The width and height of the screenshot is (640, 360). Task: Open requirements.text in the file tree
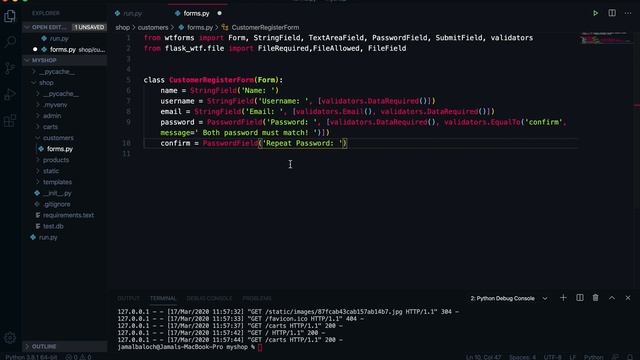[x=68, y=215]
